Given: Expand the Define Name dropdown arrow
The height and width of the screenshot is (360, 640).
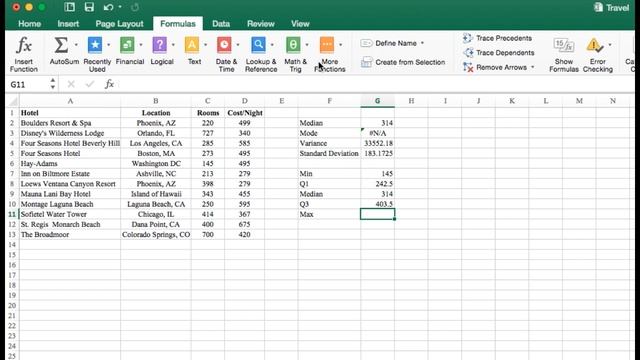Looking at the screenshot, I should tap(422, 43).
